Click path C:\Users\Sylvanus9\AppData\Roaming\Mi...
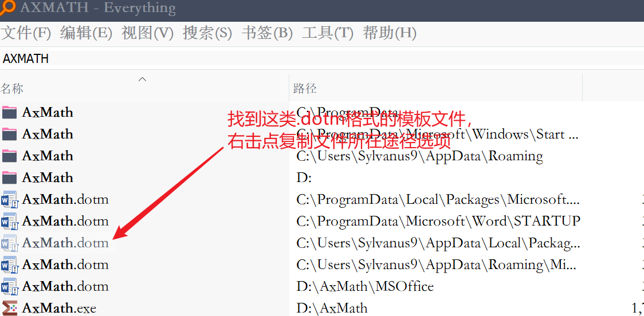Image resolution: width=644 pixels, height=316 pixels. point(436,264)
